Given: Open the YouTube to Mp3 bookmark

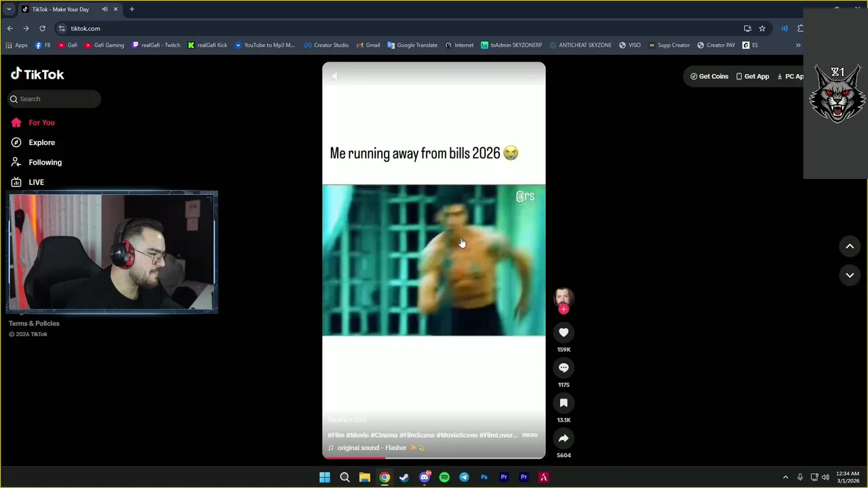Looking at the screenshot, I should click(264, 45).
